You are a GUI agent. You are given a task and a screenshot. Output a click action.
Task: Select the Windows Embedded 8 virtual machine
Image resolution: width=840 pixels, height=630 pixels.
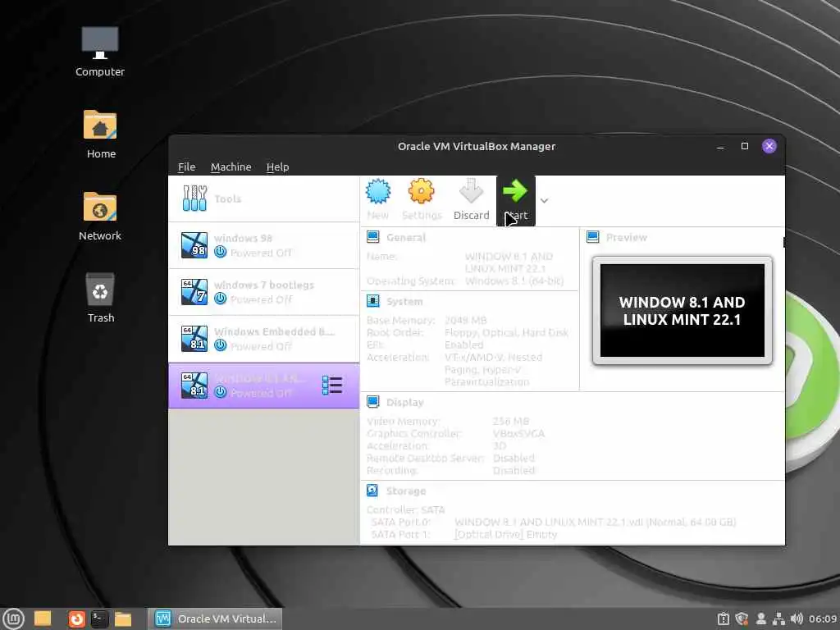263,339
